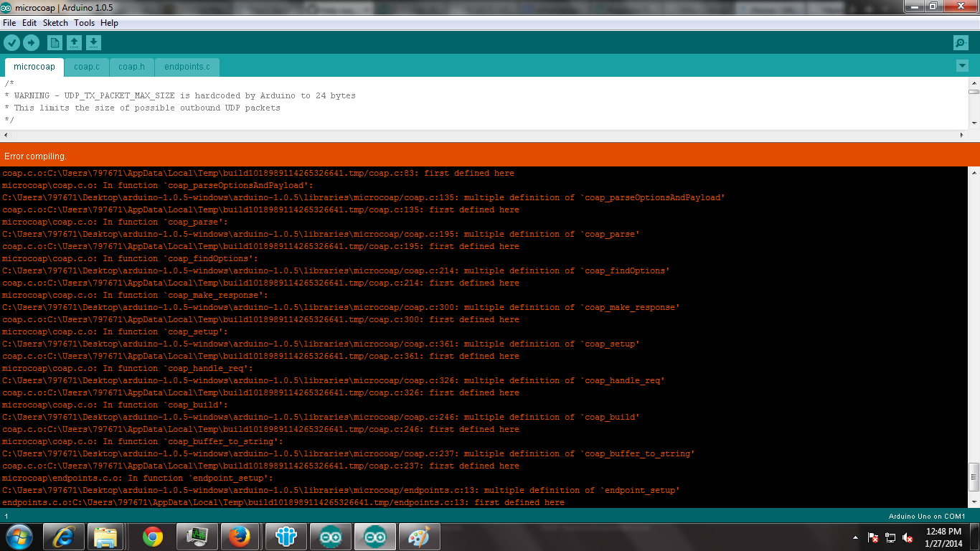Screen dimensions: 980x551
Task: Open a sketch with the Open icon
Action: click(74, 43)
